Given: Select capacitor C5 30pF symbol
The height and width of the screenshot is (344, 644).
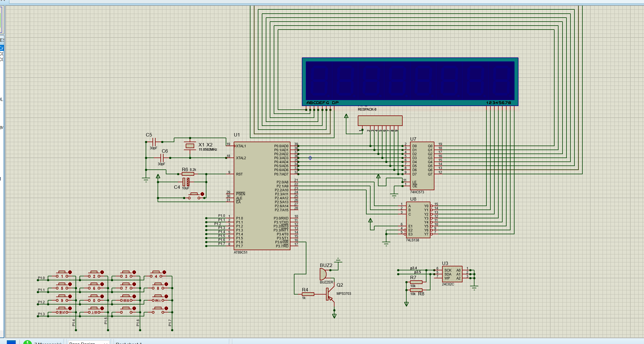Looking at the screenshot, I should [x=154, y=142].
